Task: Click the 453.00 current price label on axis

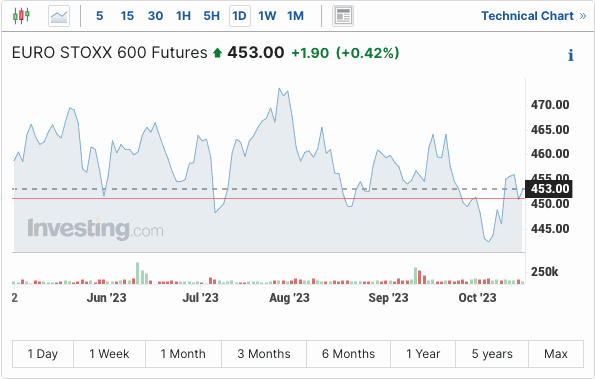Action: 549,189
